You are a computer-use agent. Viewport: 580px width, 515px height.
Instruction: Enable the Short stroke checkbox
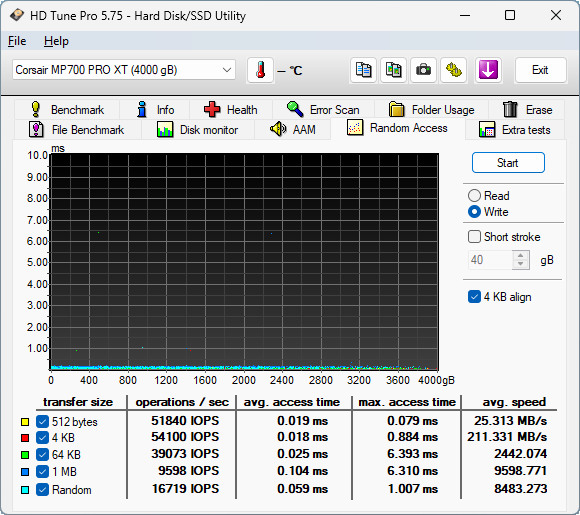coord(475,237)
